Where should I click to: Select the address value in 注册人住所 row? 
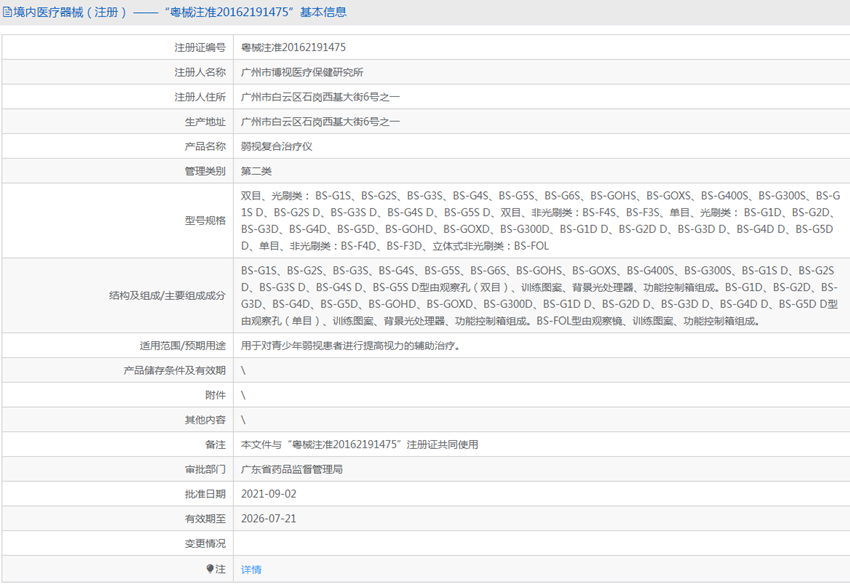320,97
